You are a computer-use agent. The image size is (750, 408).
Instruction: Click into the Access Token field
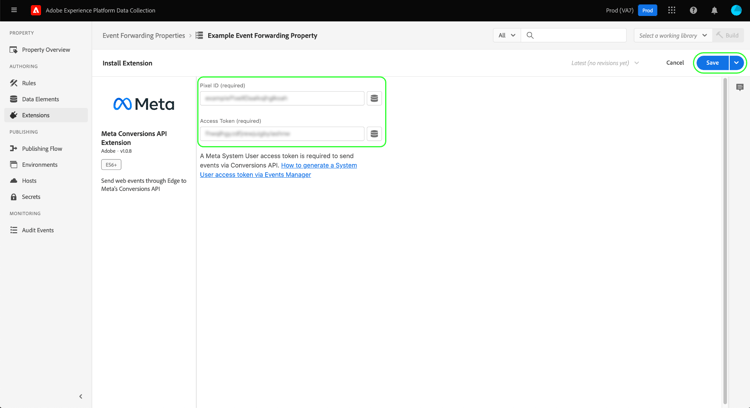(x=282, y=134)
